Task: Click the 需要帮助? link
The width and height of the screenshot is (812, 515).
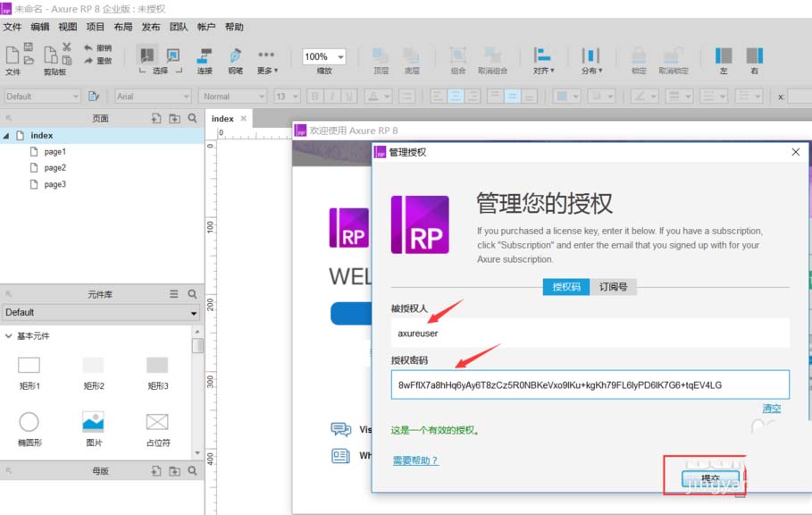Action: (x=415, y=460)
